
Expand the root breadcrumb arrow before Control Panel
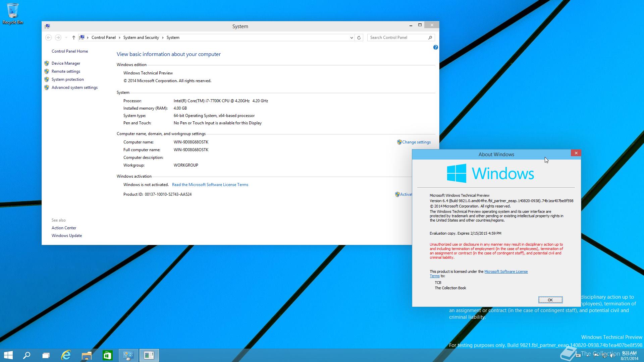[x=88, y=38]
